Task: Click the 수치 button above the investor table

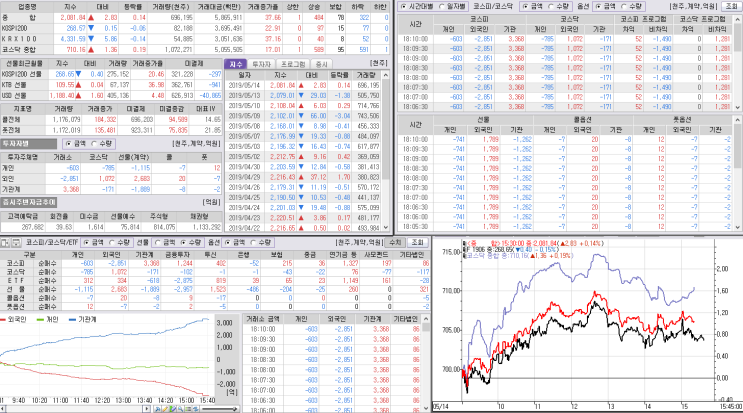Action: click(x=395, y=242)
